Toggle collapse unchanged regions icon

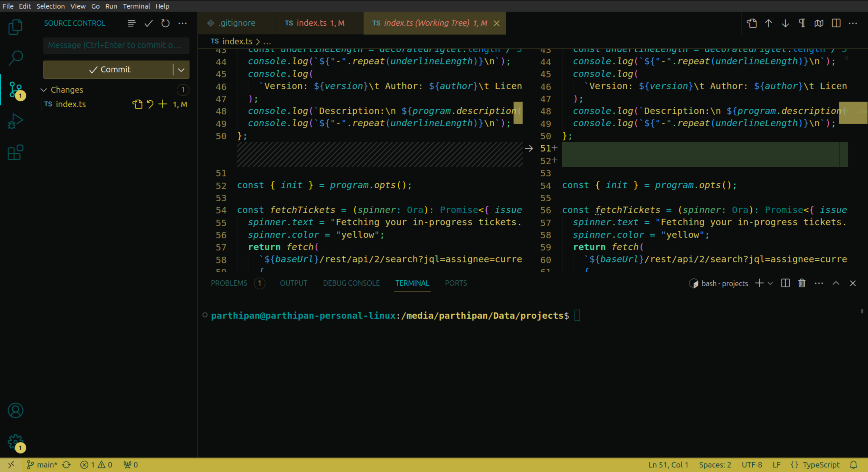819,23
